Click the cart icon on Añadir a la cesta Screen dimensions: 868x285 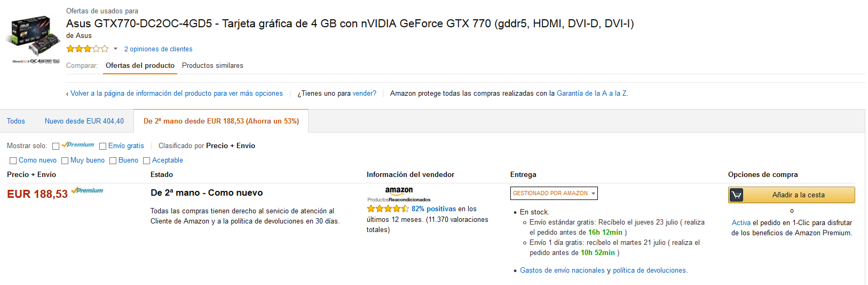(736, 195)
